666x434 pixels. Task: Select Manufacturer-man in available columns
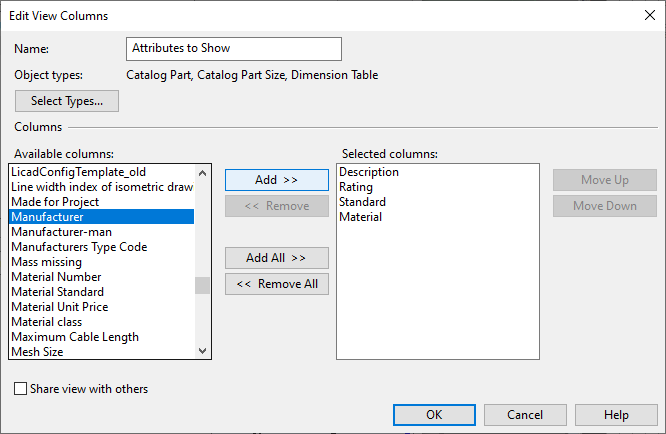pyautogui.click(x=61, y=232)
